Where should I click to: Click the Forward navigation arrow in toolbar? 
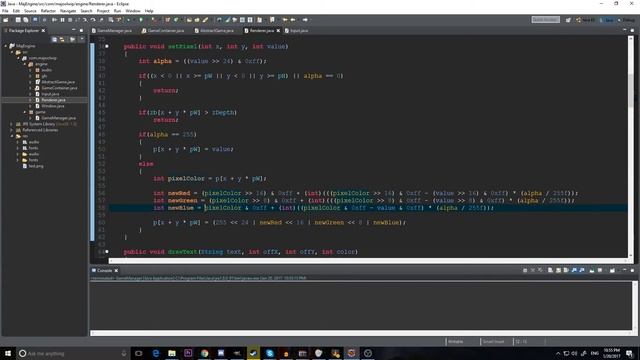tap(305, 20)
